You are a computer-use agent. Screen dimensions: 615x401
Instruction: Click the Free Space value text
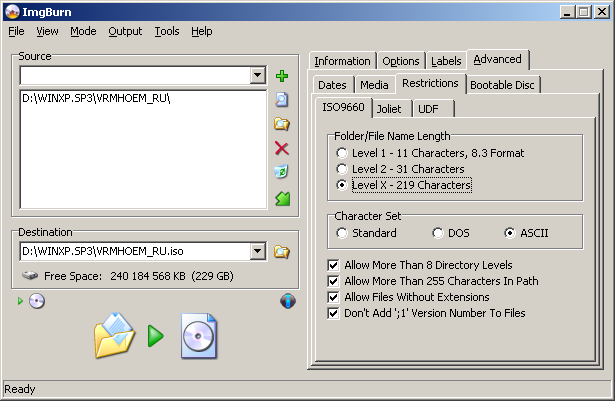172,276
